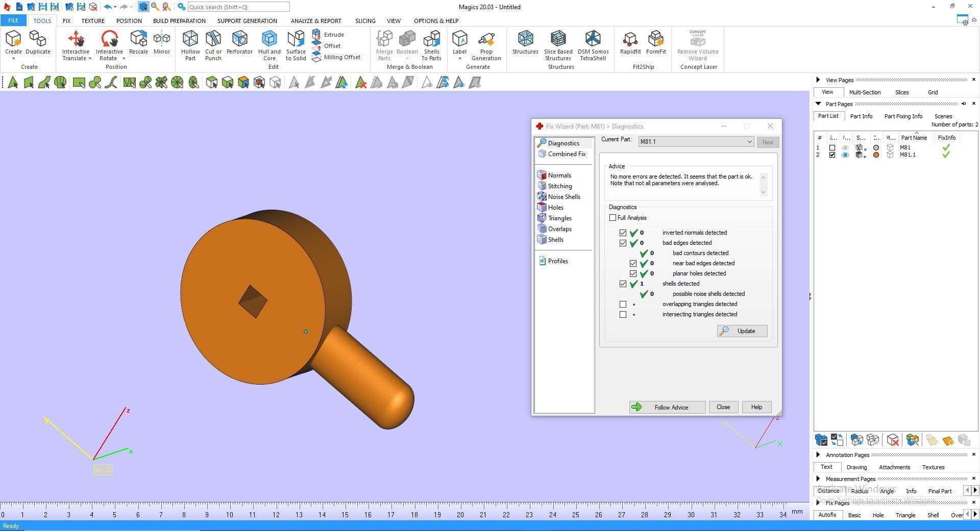
Task: Open Profiles in Fix Wizard
Action: pos(553,261)
